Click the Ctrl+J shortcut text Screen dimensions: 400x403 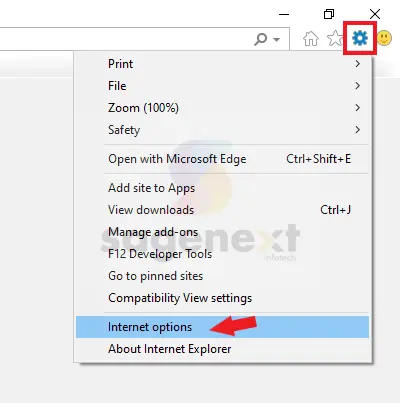pos(336,210)
